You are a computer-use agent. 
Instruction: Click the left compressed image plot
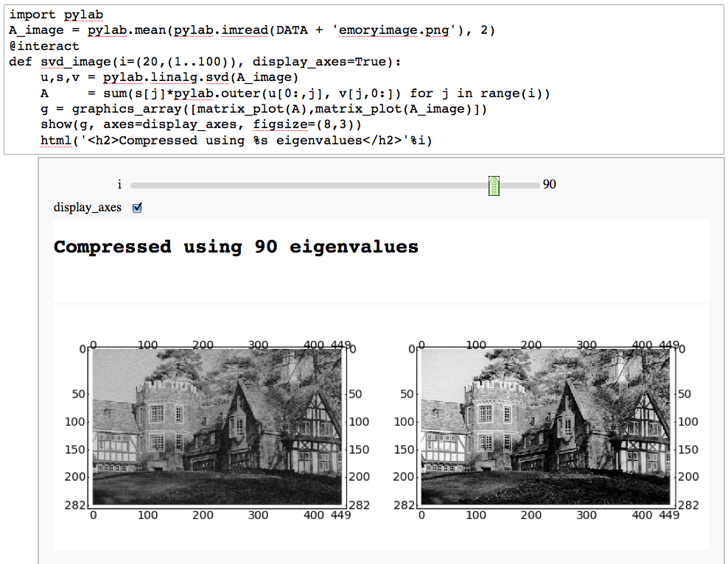tap(217, 427)
